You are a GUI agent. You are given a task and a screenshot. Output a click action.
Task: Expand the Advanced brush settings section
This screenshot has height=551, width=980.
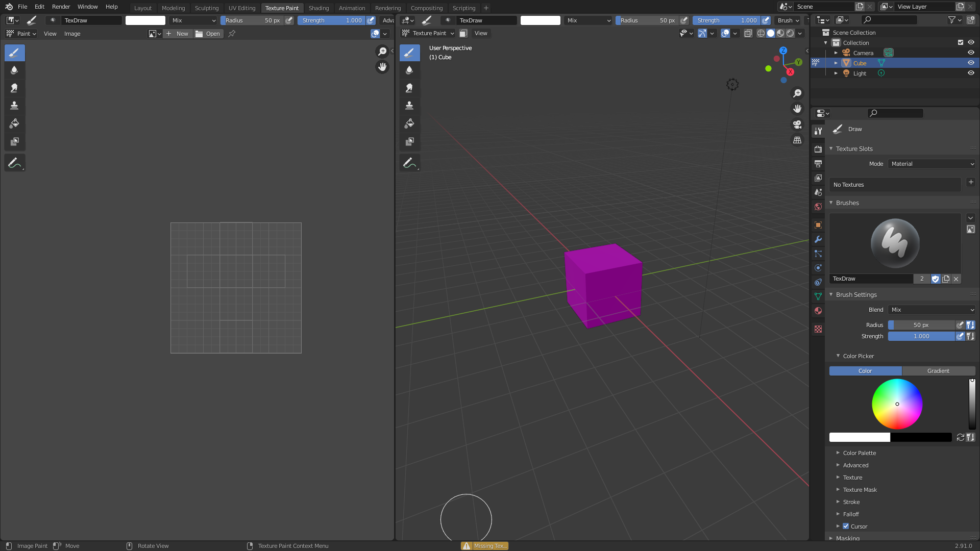pos(855,465)
